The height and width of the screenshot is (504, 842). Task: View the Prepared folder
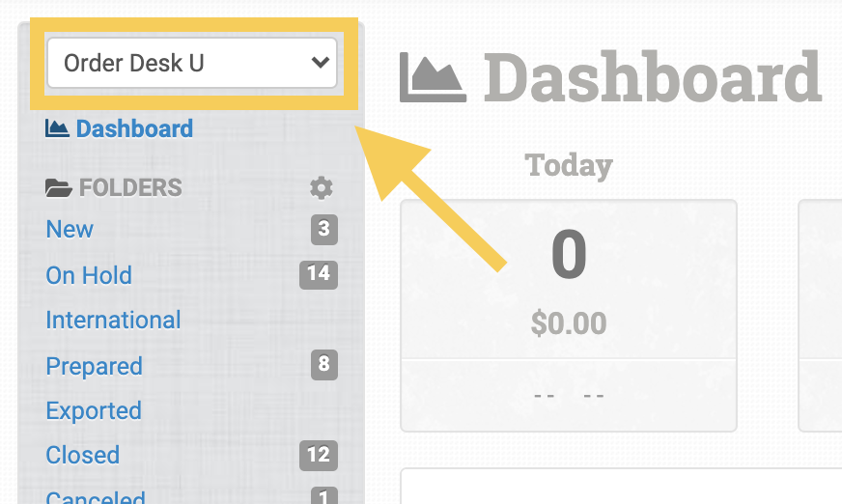(x=94, y=366)
